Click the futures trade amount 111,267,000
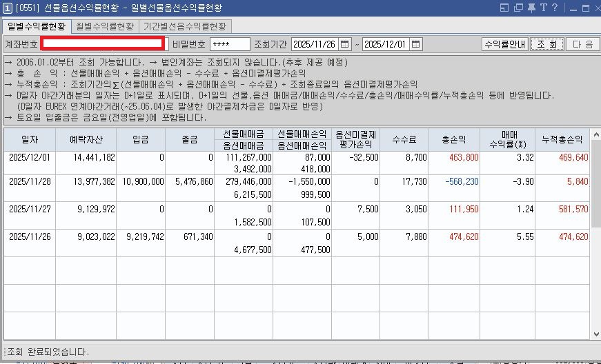The height and width of the screenshot is (364, 601). click(x=249, y=157)
